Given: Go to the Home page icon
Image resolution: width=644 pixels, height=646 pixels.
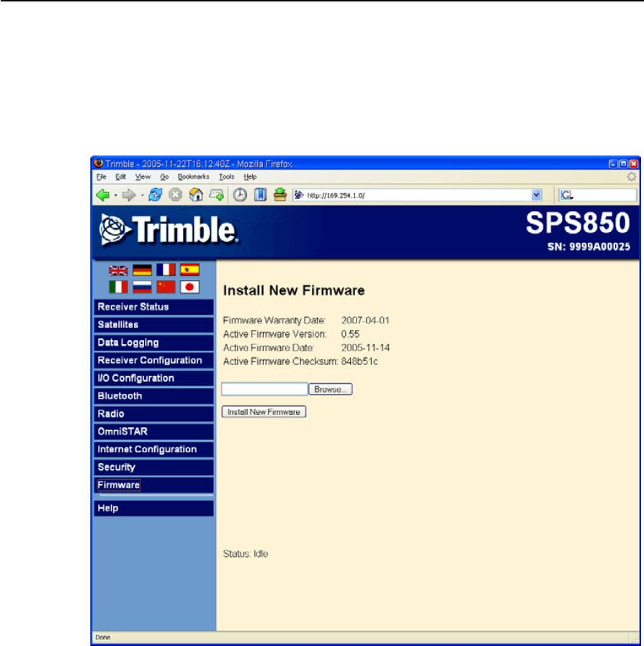Looking at the screenshot, I should point(196,194).
